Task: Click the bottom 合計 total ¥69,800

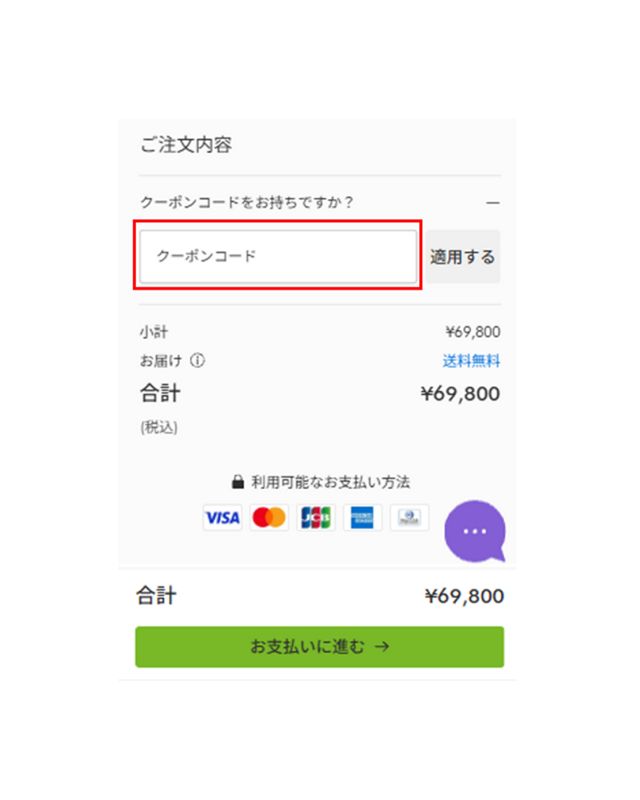Action: [x=464, y=597]
